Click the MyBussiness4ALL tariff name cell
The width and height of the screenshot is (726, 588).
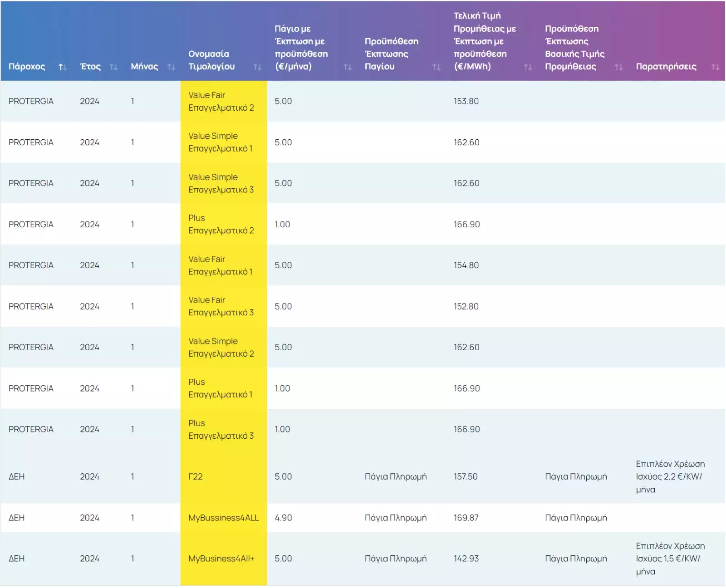point(223,518)
